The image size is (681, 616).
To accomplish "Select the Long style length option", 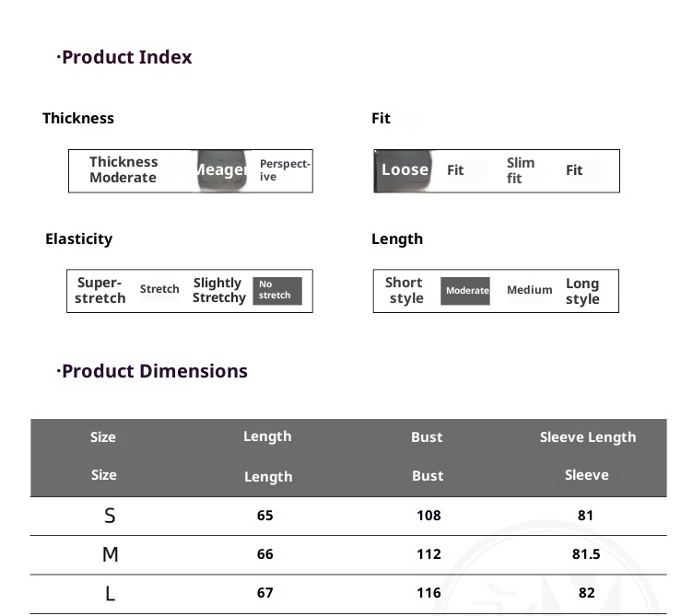I will pos(582,291).
